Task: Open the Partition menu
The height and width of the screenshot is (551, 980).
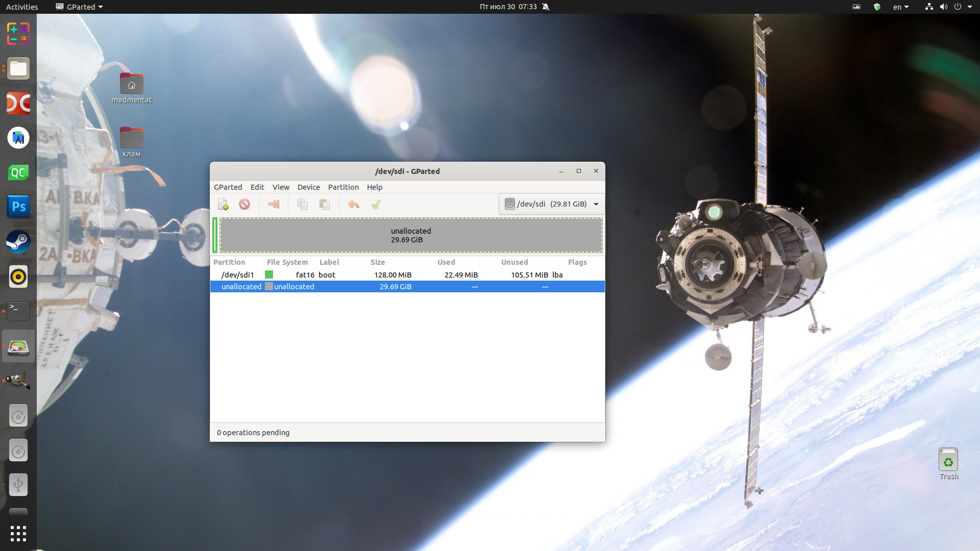Action: point(342,186)
